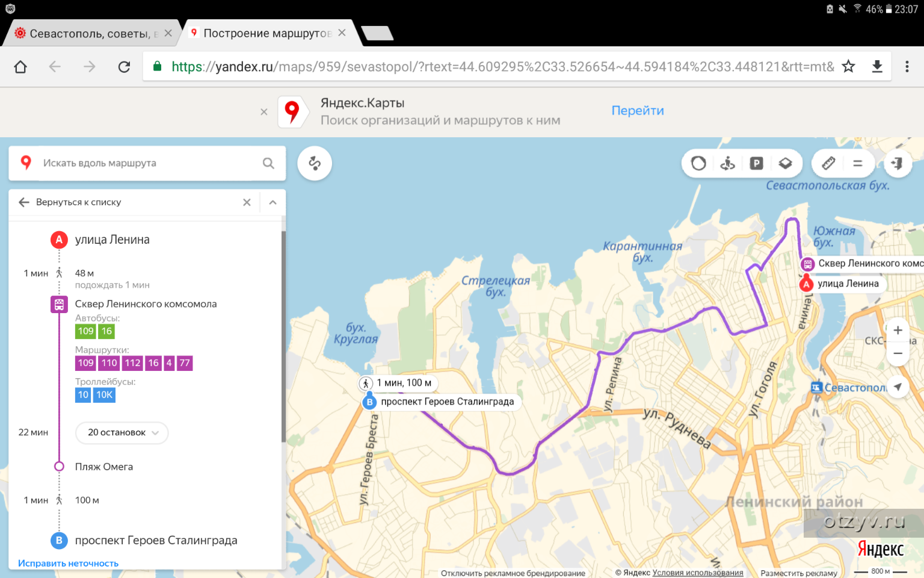Click the Севастополь railway station icon

point(816,387)
